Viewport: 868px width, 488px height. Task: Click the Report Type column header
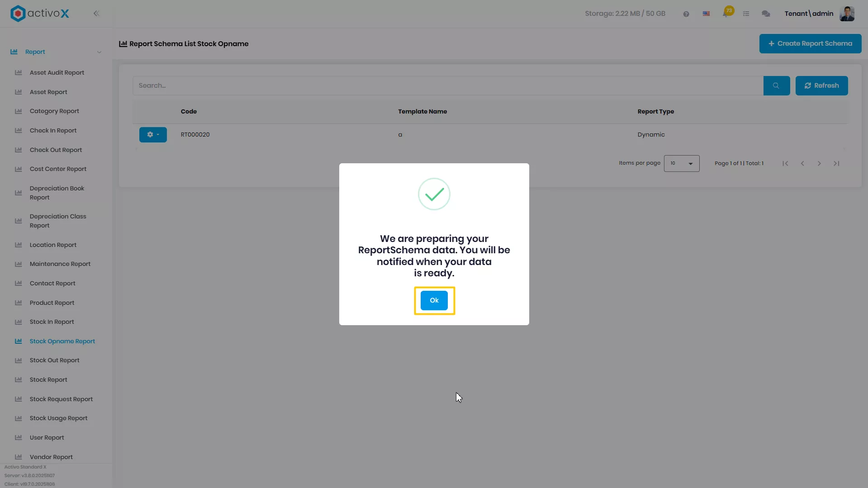(655, 112)
